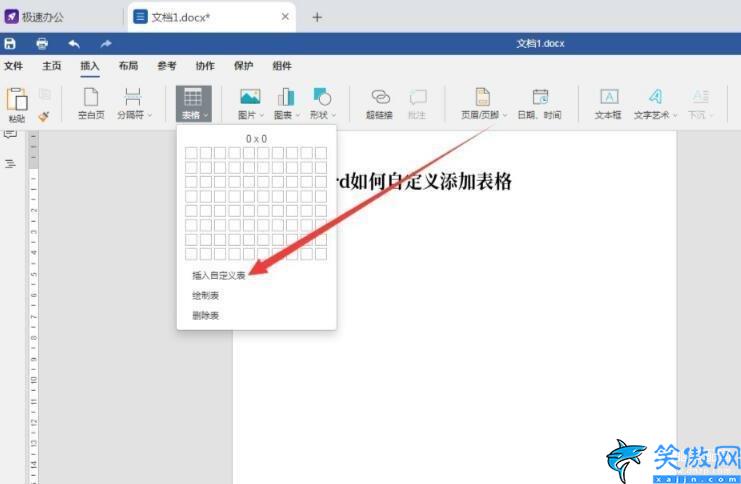Click the Undo arrow icon
741x484 pixels.
point(74,43)
